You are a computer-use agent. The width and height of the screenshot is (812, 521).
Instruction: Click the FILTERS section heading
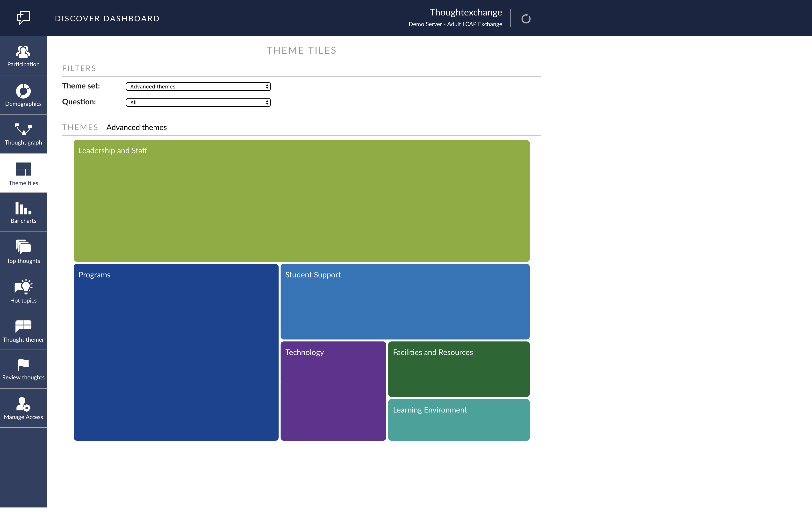pos(79,68)
